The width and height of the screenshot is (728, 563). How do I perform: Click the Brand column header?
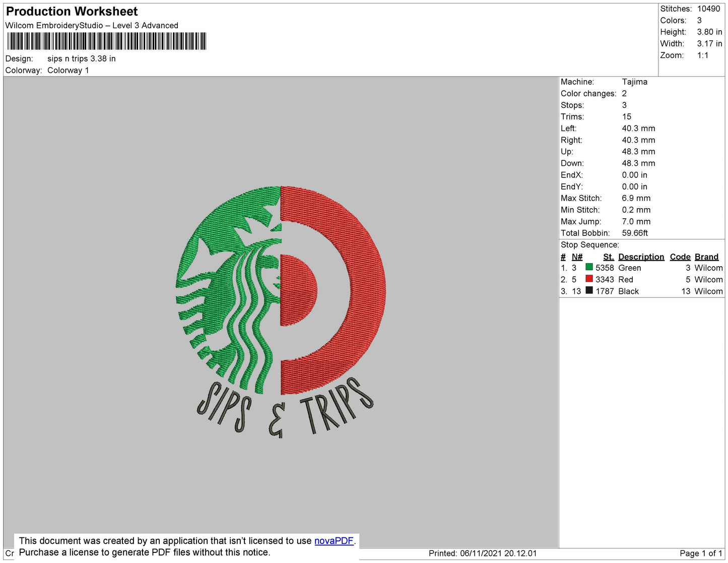706,257
